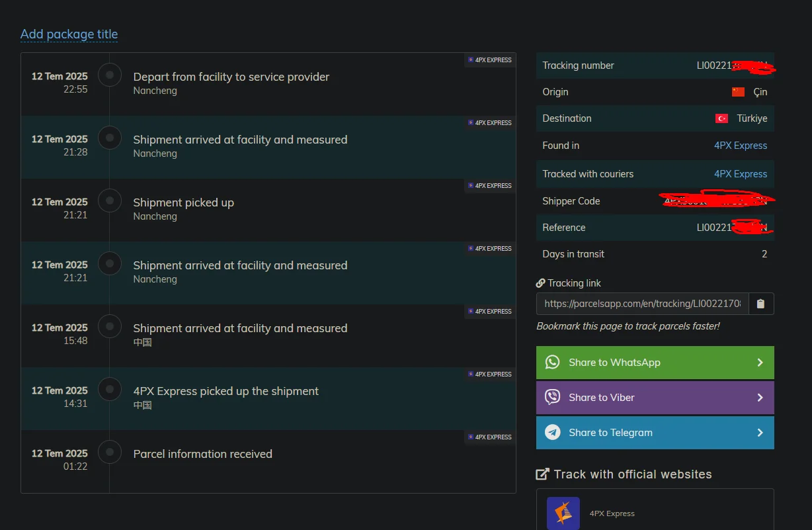Click the external link icon near Track with official websites
Image resolution: width=812 pixels, height=530 pixels.
coord(542,474)
